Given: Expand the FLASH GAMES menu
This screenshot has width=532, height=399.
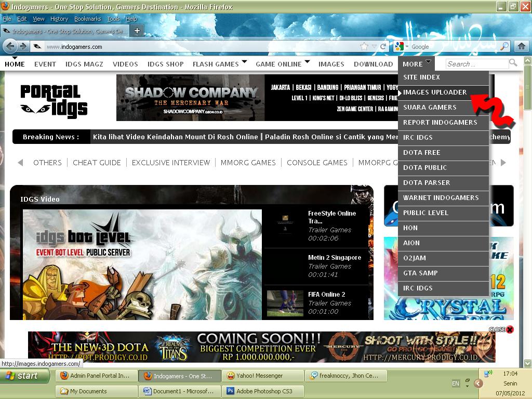Looking at the screenshot, I should pos(220,64).
